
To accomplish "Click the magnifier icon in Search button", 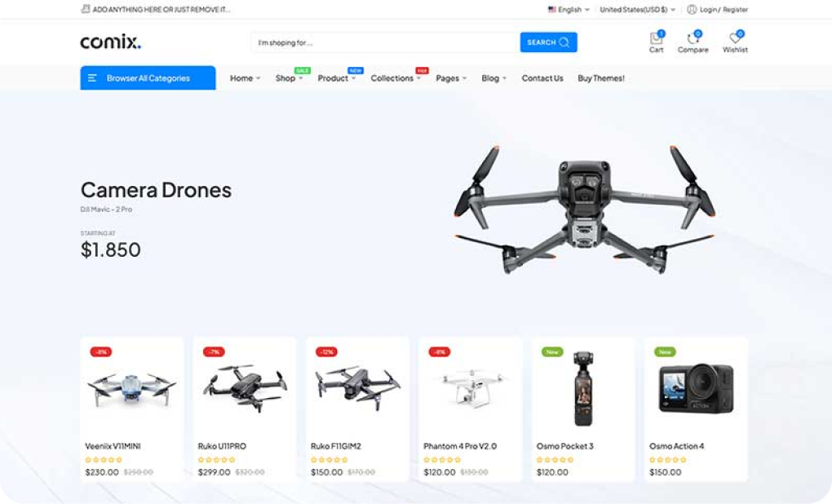I will [x=564, y=42].
